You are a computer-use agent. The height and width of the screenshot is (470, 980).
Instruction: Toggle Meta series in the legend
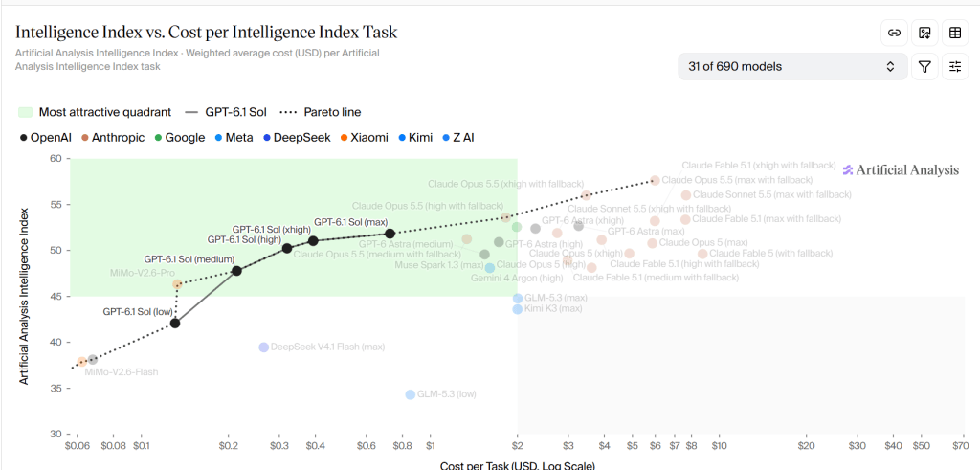click(234, 138)
